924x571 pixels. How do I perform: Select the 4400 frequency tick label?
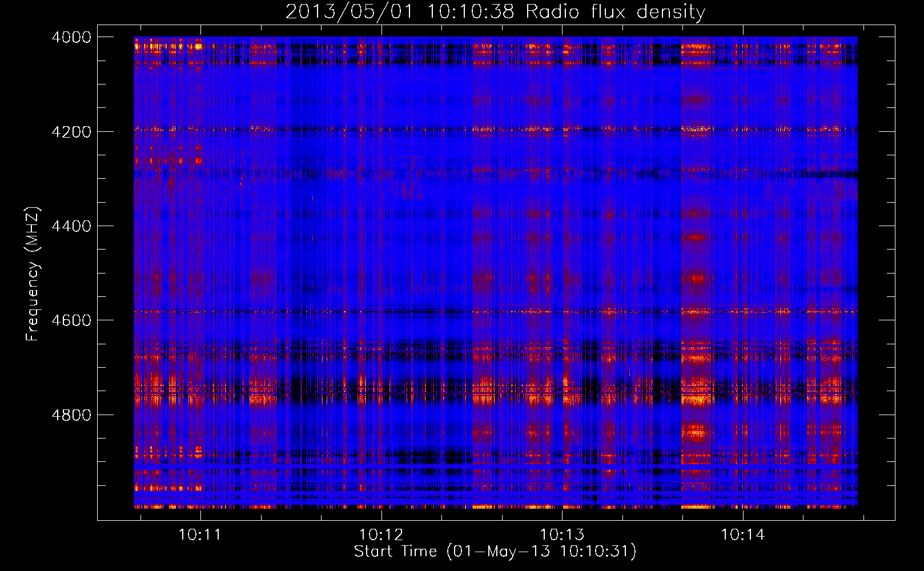coord(71,226)
